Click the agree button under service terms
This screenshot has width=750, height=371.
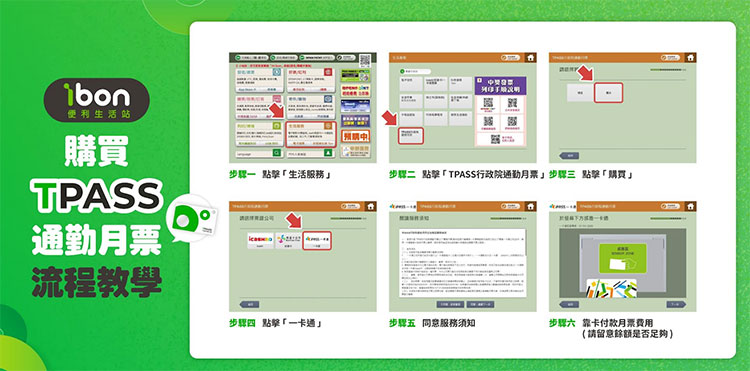[479, 304]
